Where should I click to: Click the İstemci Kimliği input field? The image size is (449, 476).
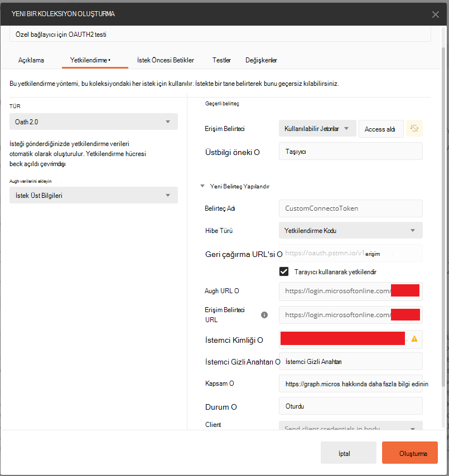tap(351, 339)
